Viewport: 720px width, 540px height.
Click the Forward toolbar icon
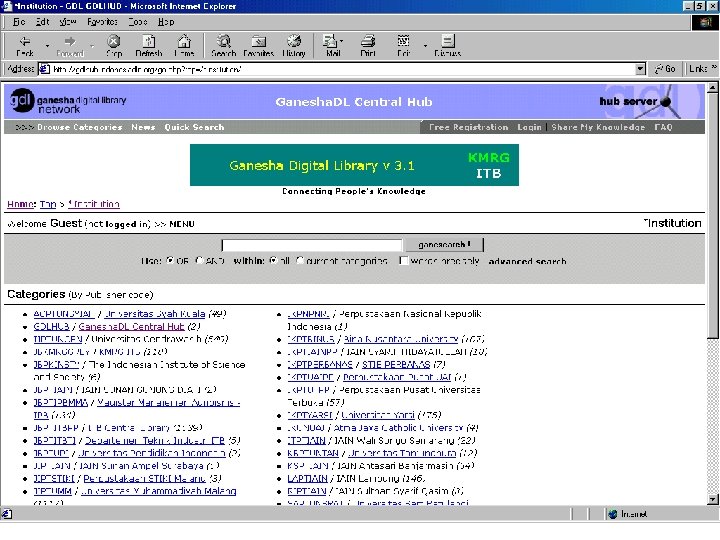pos(70,45)
